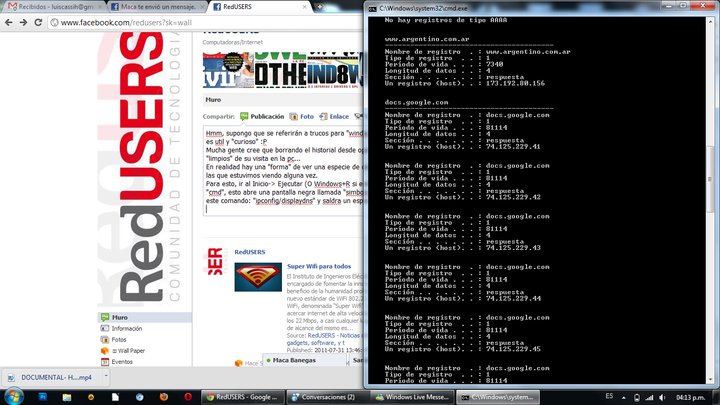This screenshot has height=405, width=720.
Task: Click the cmd window vertical scrollbar thumb
Action: [x=710, y=179]
